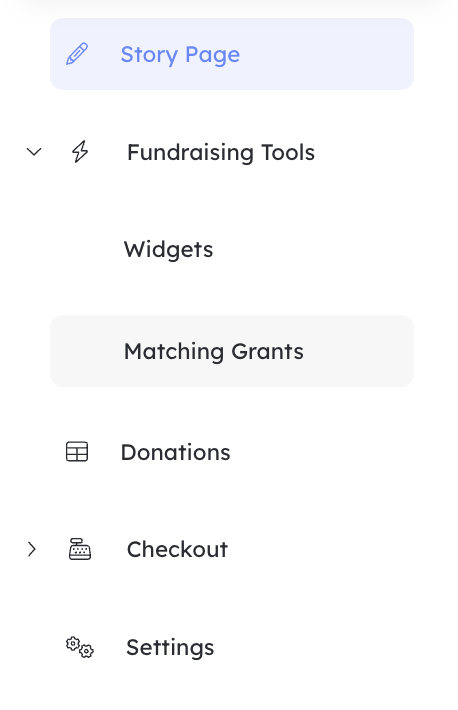Open Widgets under Fundraising Tools
The image size is (458, 710).
tap(168, 249)
